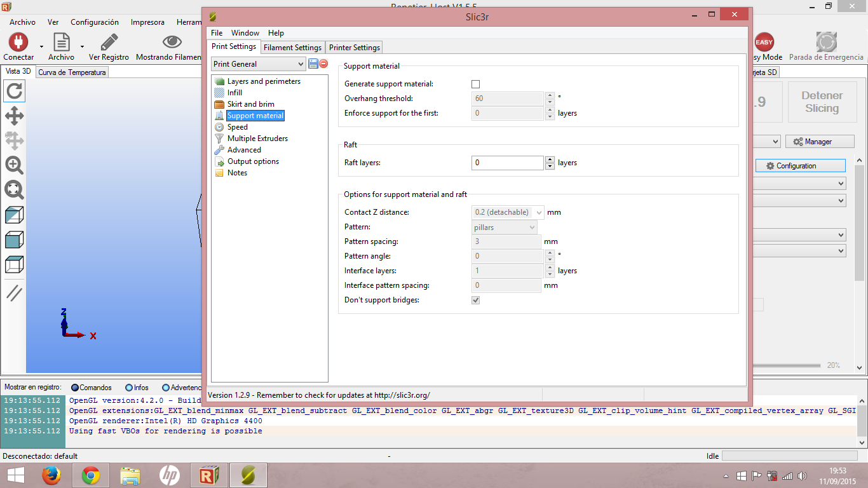868x488 pixels.
Task: Open File Explorer from the taskbar
Action: (x=130, y=475)
